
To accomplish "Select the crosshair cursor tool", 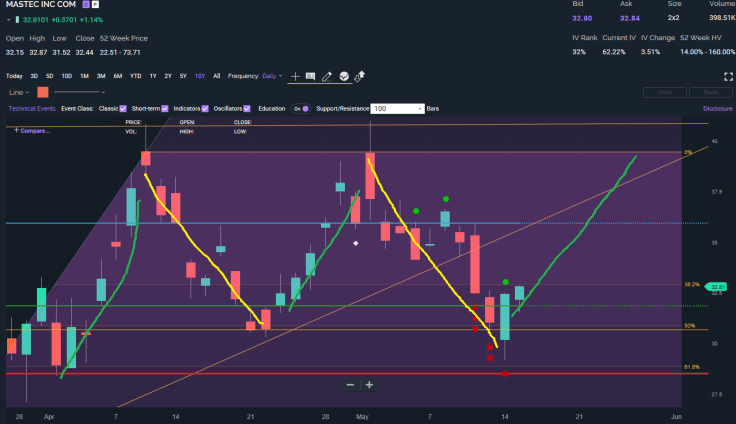I will [295, 76].
